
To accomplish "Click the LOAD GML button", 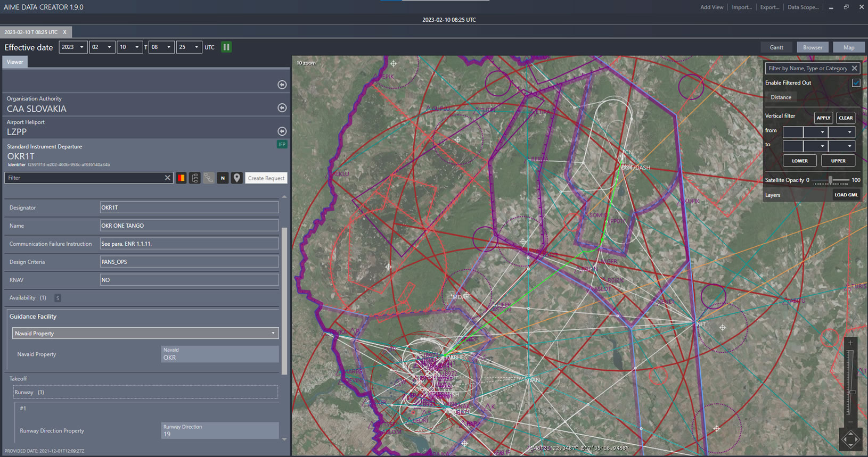I will pyautogui.click(x=846, y=195).
